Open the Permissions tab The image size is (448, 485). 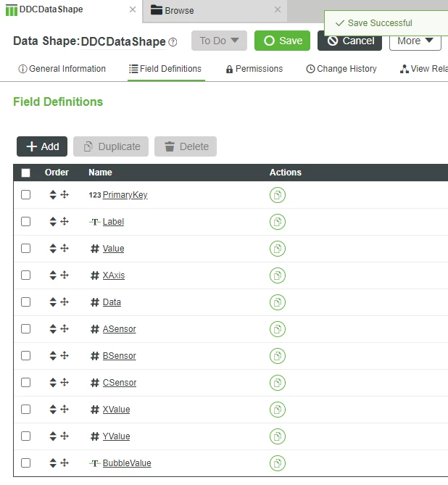pyautogui.click(x=254, y=69)
